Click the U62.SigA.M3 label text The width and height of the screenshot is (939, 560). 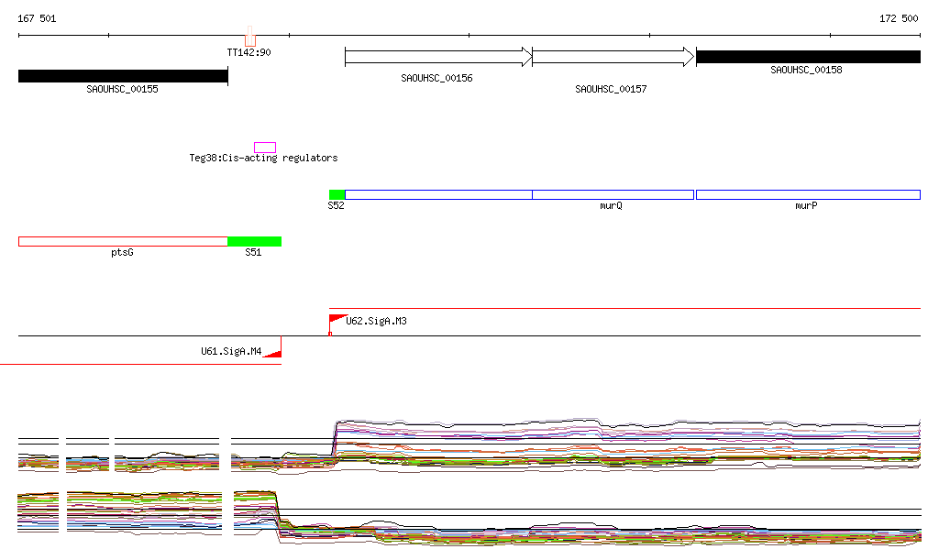(376, 322)
